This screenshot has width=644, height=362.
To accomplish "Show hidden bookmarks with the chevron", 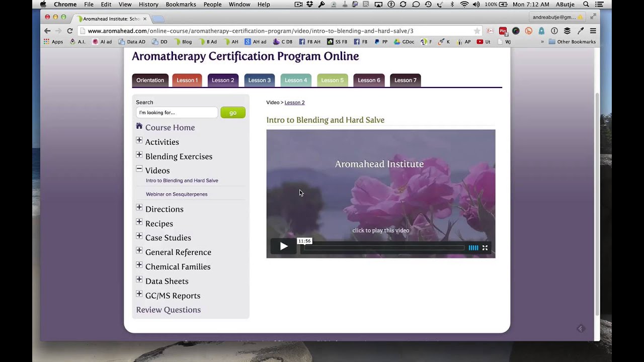I will pos(542,42).
